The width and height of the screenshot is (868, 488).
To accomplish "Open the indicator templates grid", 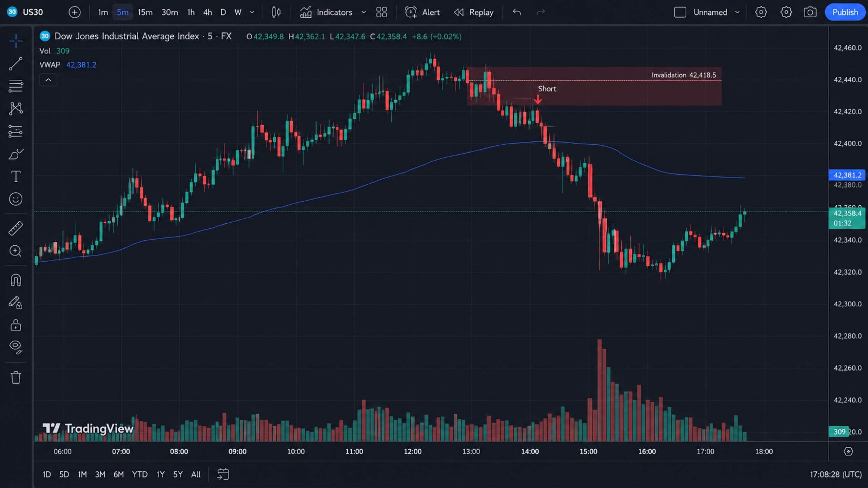I will (x=381, y=12).
